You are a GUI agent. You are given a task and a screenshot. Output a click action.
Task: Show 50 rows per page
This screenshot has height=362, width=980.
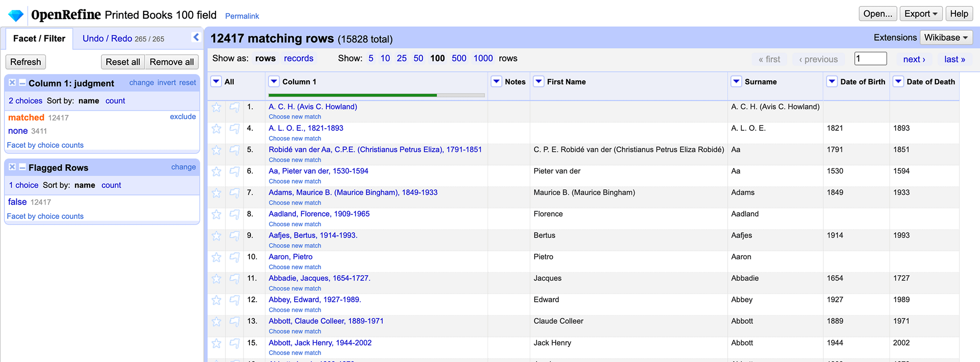coord(418,58)
